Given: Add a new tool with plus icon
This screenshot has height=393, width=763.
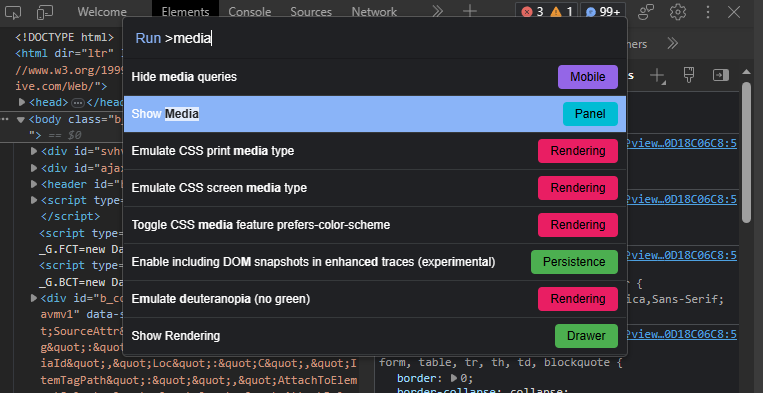Looking at the screenshot, I should 470,12.
